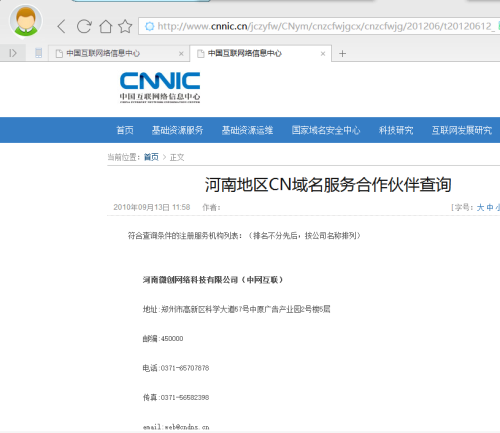Open the 首页 navigation menu item
This screenshot has width=500, height=433.
coord(125,130)
